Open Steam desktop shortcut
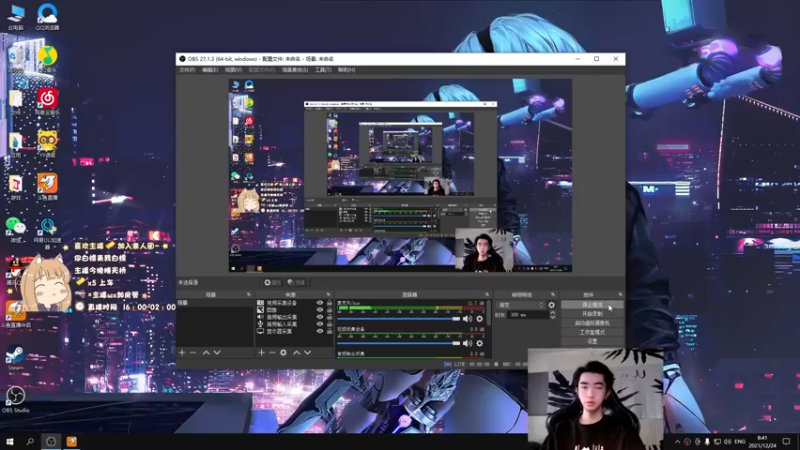800x450 pixels. tap(15, 357)
